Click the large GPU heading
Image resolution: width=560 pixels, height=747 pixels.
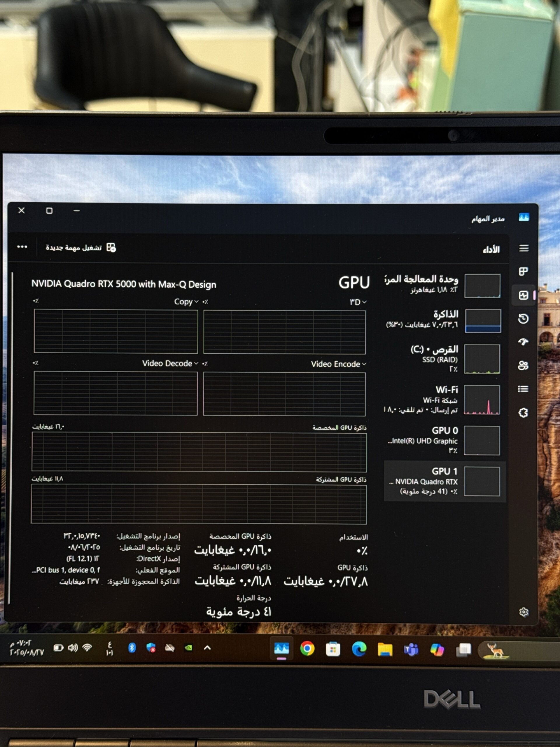click(354, 282)
